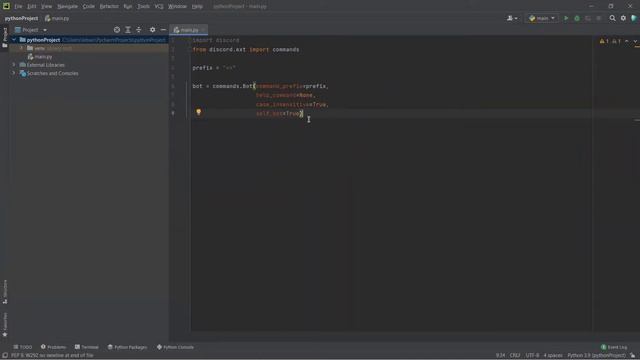Toggle the Structure side tab
The height and width of the screenshot is (360, 640).
click(5, 292)
